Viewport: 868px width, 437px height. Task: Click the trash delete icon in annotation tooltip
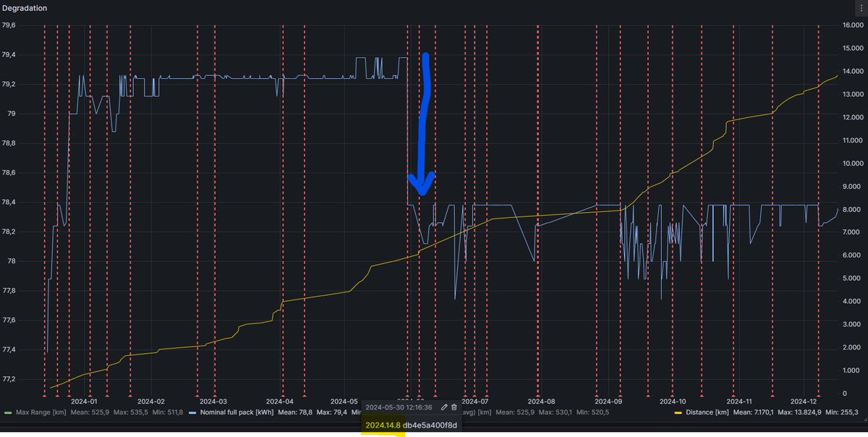(454, 408)
